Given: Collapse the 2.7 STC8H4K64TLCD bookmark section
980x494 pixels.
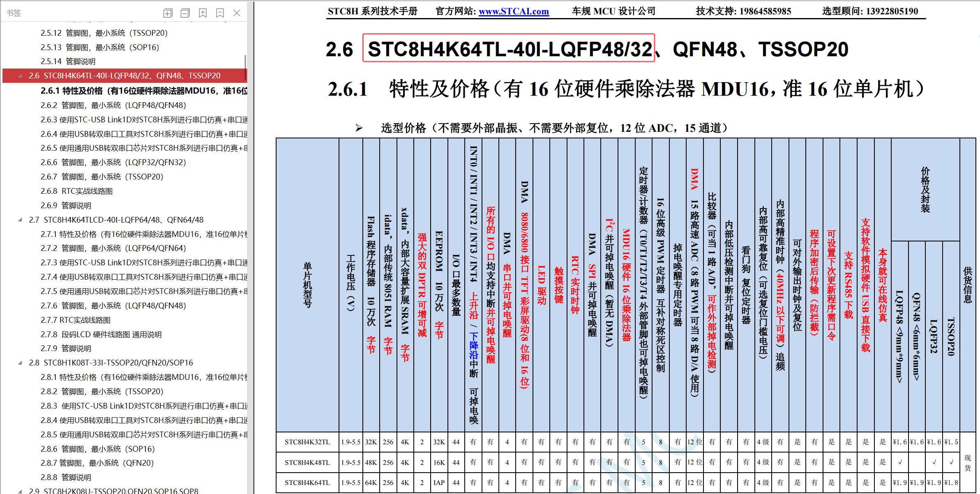Looking at the screenshot, I should point(20,220).
